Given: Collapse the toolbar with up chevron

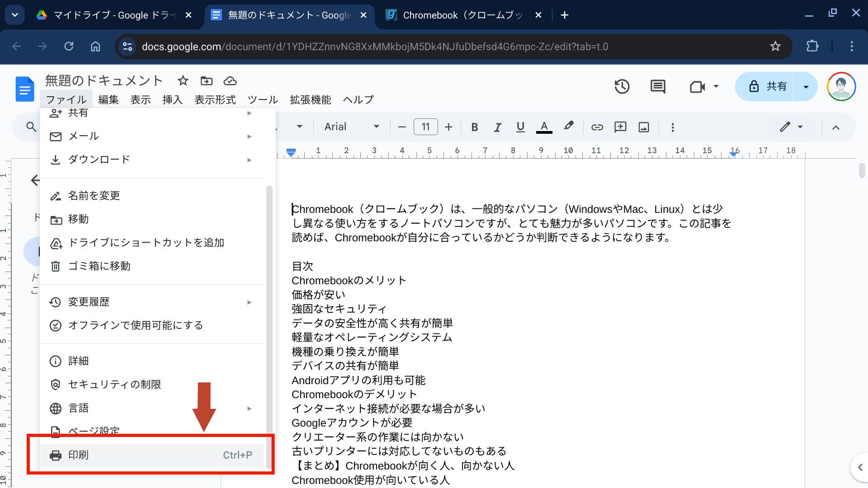Looking at the screenshot, I should point(836,127).
